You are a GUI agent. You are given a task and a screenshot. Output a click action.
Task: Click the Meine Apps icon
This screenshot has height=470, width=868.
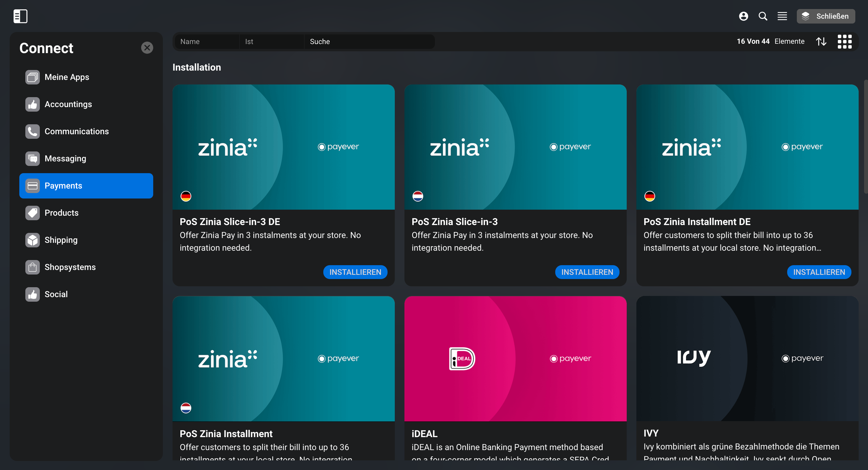click(x=32, y=77)
